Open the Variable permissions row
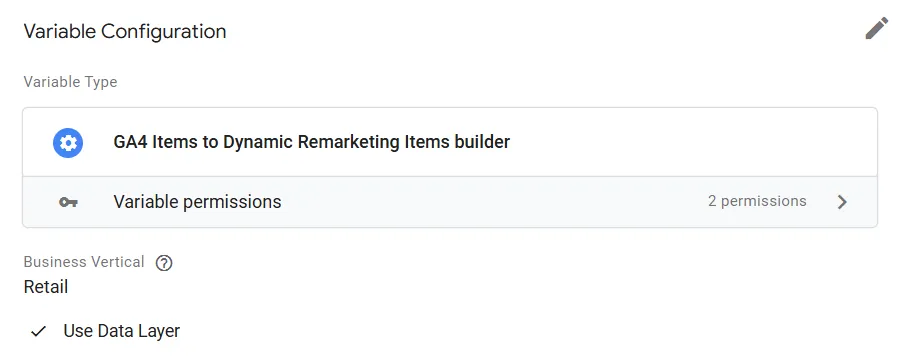Image resolution: width=901 pixels, height=362 pixels. [x=450, y=202]
